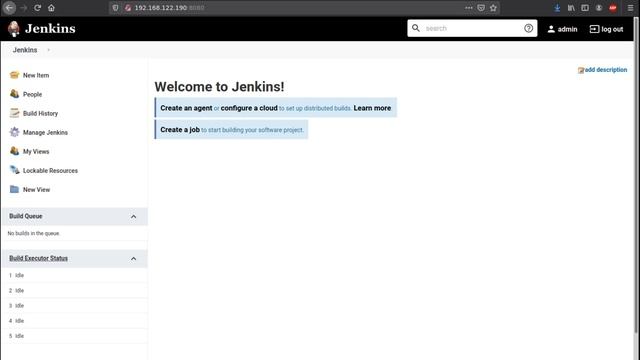This screenshot has width=640, height=360.
Task: Collapse the Build Queue panel
Action: (133, 216)
